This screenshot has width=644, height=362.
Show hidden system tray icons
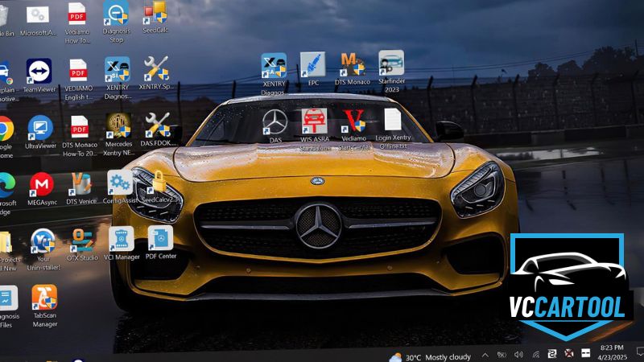coord(485,355)
